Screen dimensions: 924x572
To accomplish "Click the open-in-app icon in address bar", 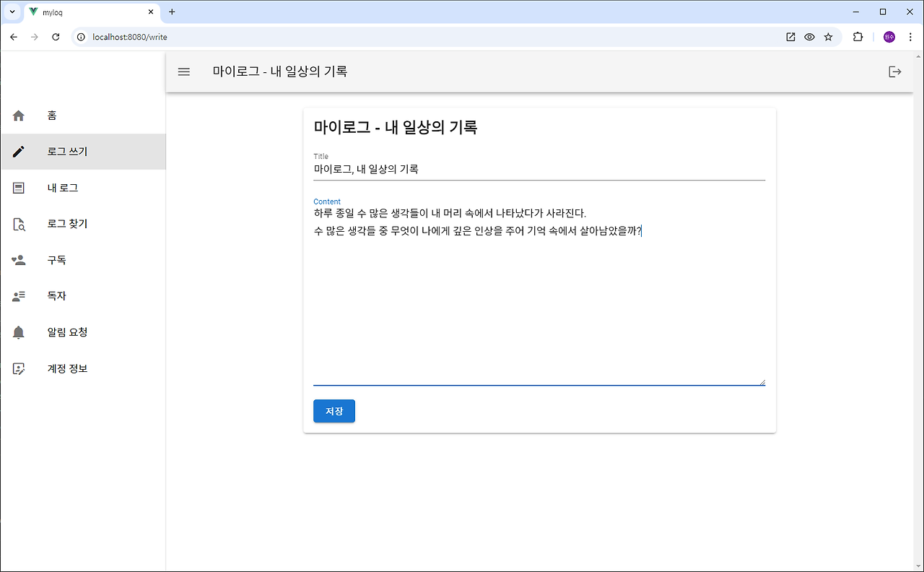I will coord(790,37).
